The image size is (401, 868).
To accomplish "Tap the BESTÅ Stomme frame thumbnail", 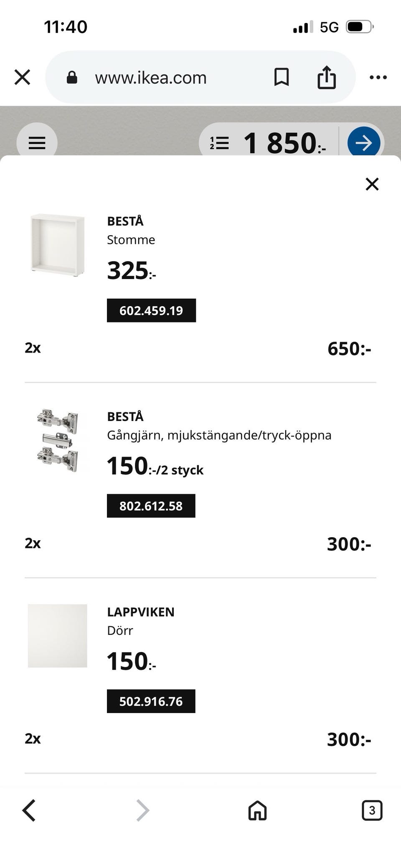I will coord(58,244).
